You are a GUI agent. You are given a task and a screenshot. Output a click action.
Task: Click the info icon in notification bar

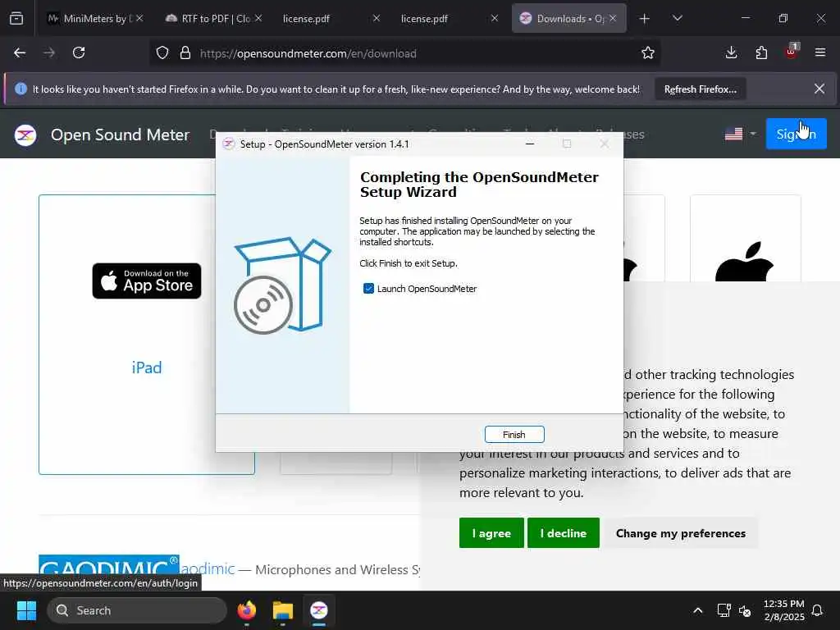coord(21,89)
